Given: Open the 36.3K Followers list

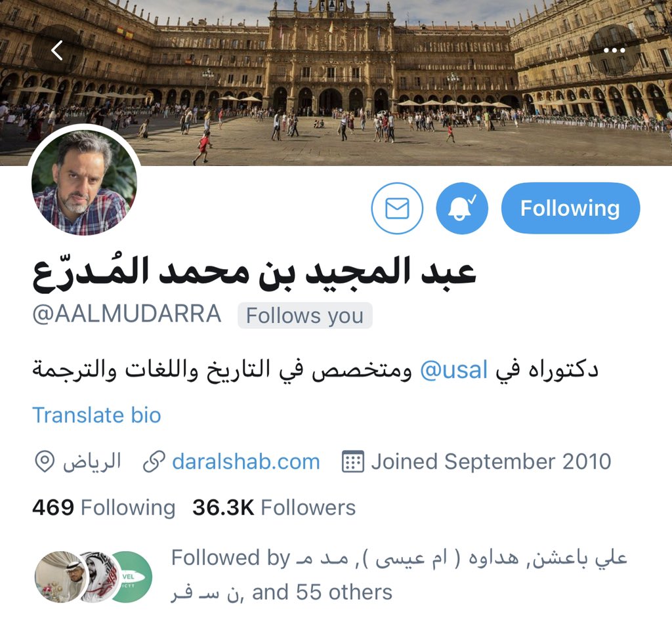Looking at the screenshot, I should click(x=274, y=507).
